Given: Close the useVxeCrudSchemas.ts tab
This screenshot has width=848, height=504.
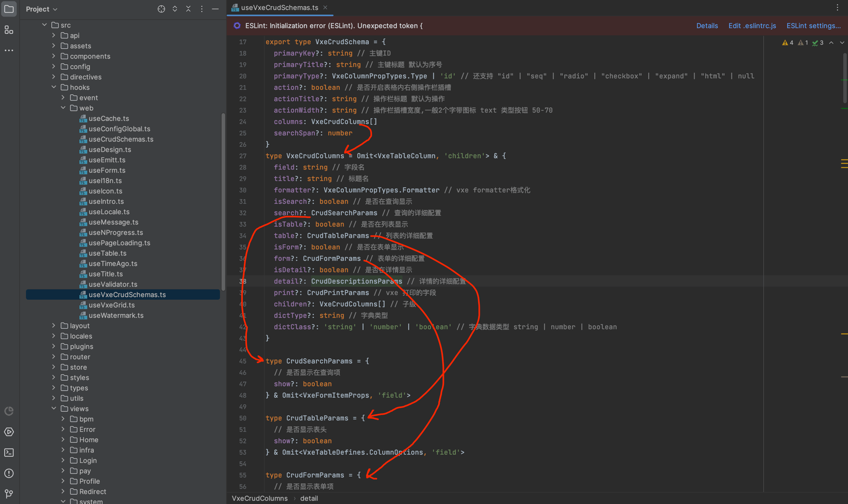Looking at the screenshot, I should click(325, 8).
